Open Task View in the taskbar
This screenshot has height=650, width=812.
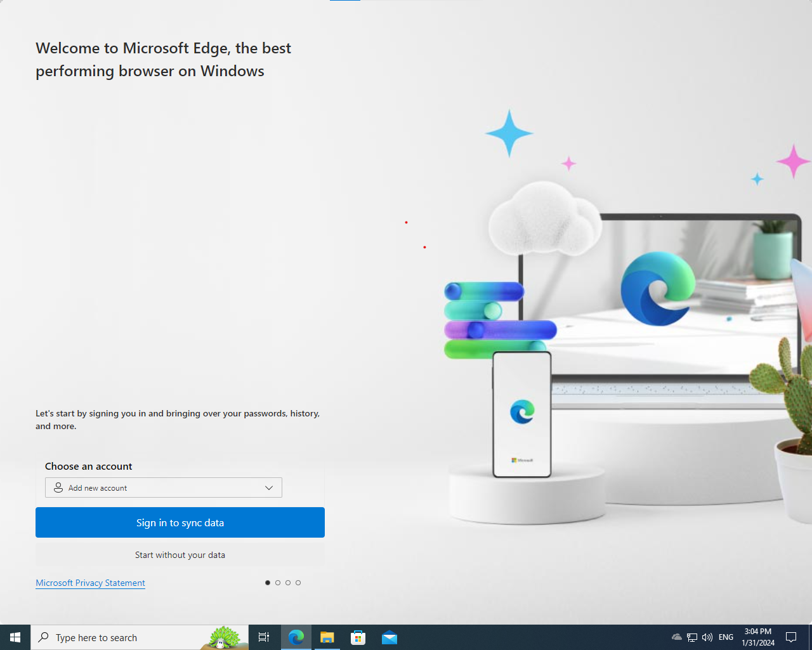pyautogui.click(x=264, y=637)
